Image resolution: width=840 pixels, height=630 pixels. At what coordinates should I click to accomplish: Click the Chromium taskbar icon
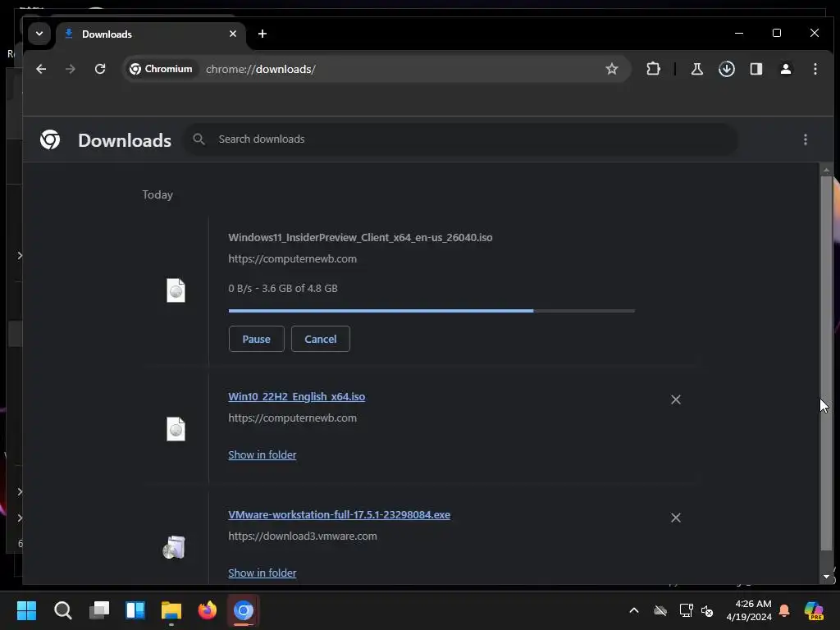pyautogui.click(x=243, y=610)
